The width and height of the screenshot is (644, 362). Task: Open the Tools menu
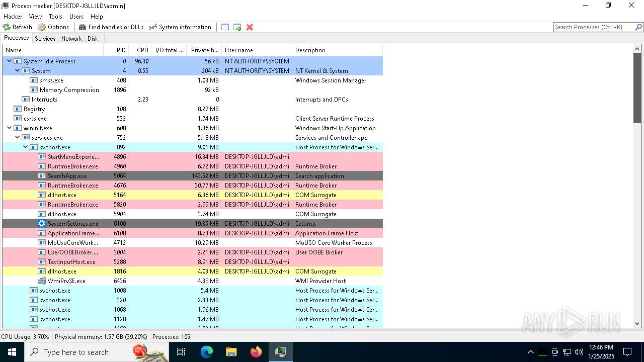[x=55, y=17]
